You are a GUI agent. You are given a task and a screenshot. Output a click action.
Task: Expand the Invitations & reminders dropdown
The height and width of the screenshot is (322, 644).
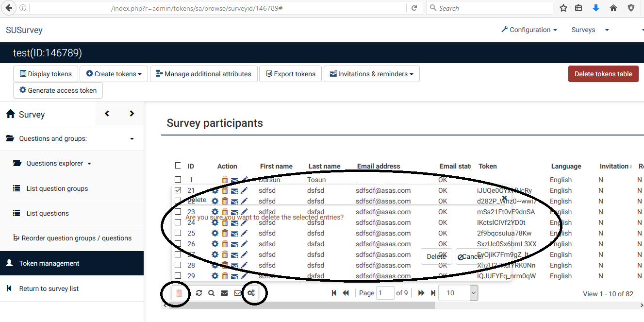(371, 74)
